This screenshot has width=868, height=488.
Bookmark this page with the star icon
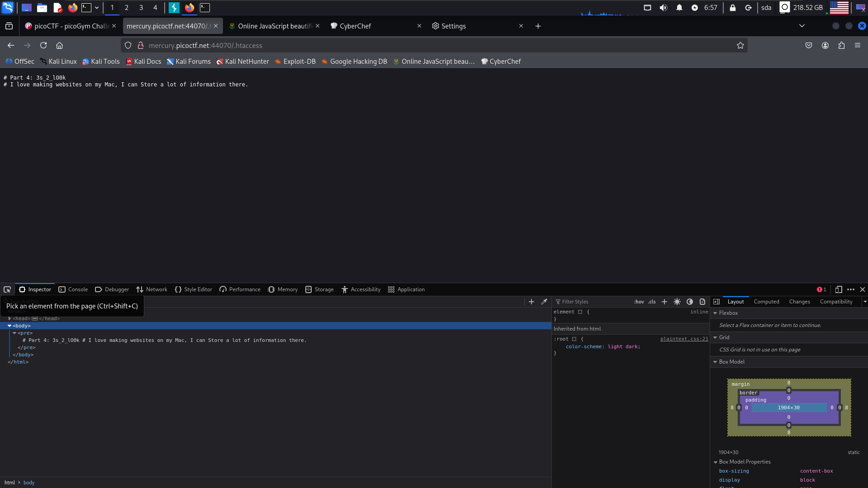pyautogui.click(x=740, y=45)
